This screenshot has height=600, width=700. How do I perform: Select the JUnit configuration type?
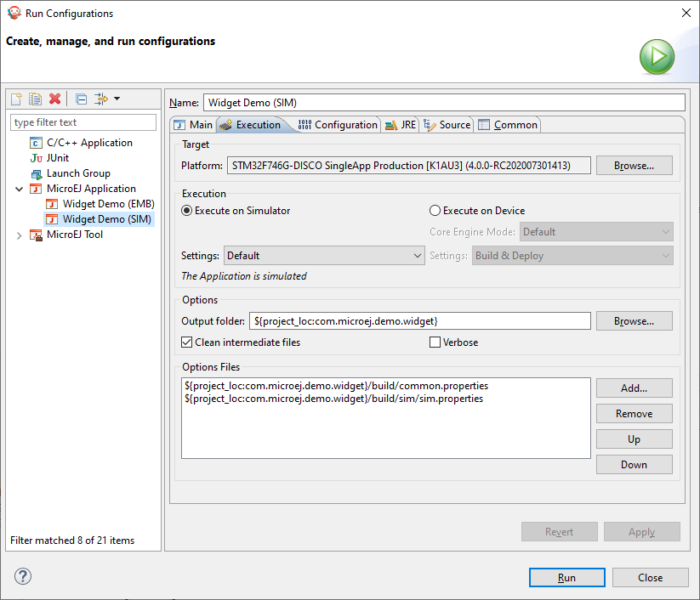point(59,158)
